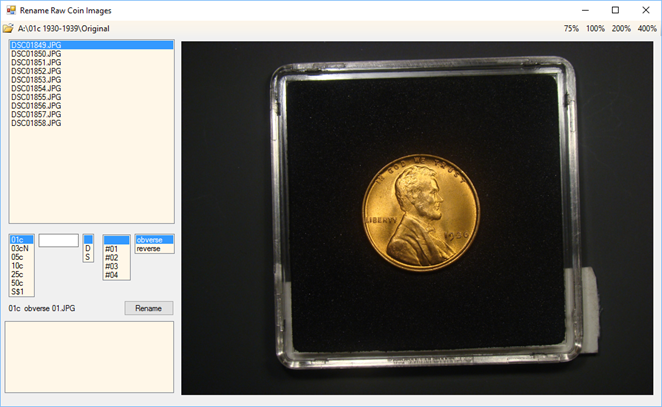
Task: Choose S$1 in the denomination list
Action: click(18, 291)
